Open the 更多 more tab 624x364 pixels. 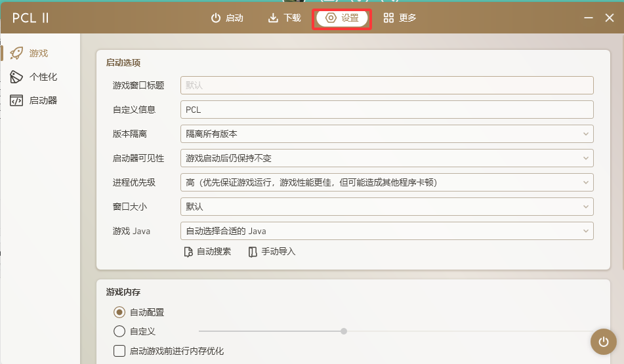coord(400,18)
